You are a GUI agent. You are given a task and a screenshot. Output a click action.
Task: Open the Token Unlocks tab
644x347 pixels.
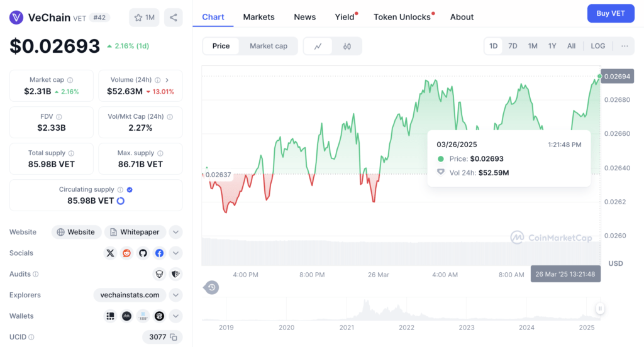click(402, 17)
